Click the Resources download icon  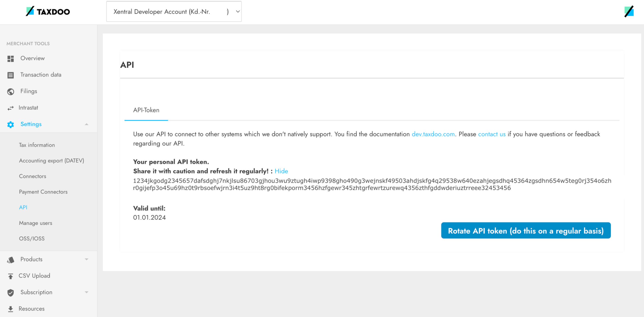point(10,309)
